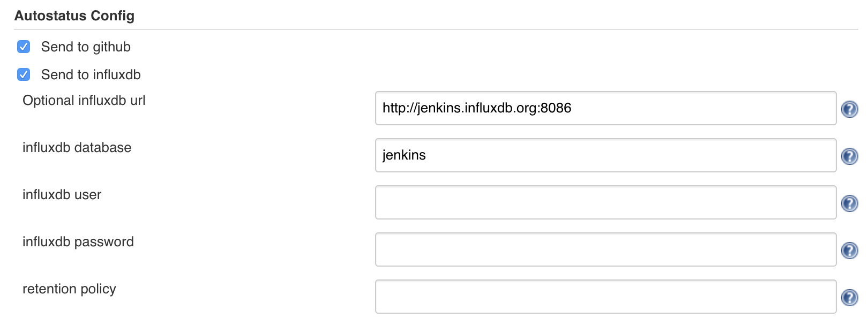Click into the retention policy input
The width and height of the screenshot is (868, 333).
(605, 297)
